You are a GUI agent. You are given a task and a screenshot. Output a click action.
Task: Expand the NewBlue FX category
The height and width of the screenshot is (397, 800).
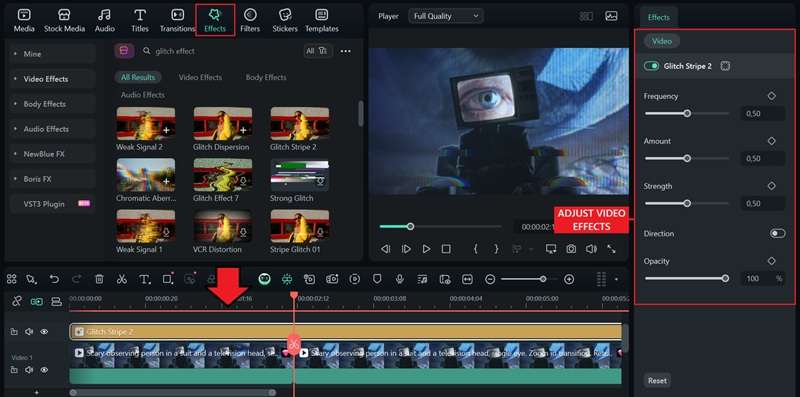pyautogui.click(x=53, y=154)
